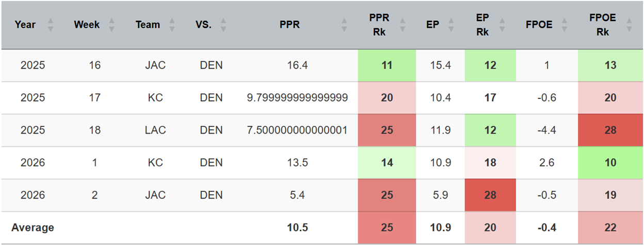
Task: Select the dark red FPOE Rk 28 cell
Action: [x=610, y=130]
